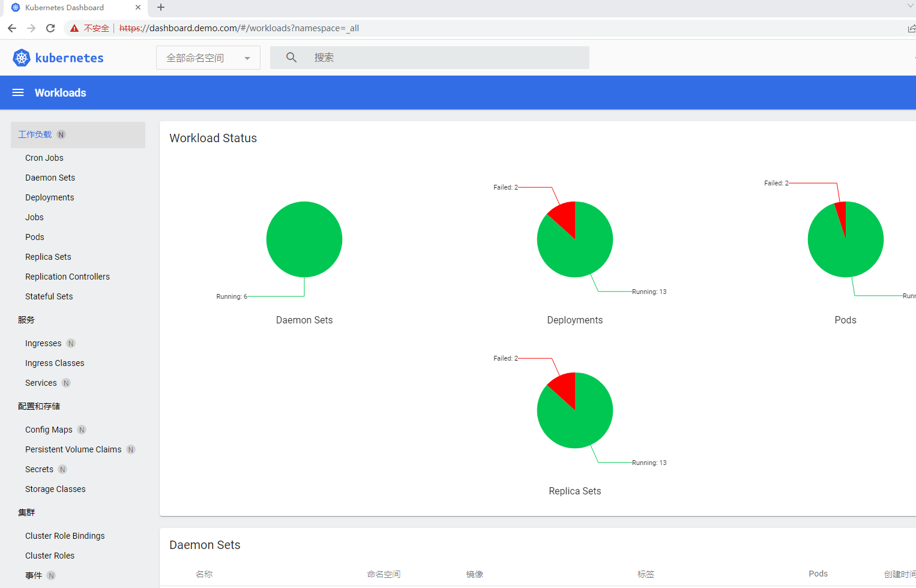916x588 pixels.
Task: Click the 命名空间 column header
Action: [384, 574]
